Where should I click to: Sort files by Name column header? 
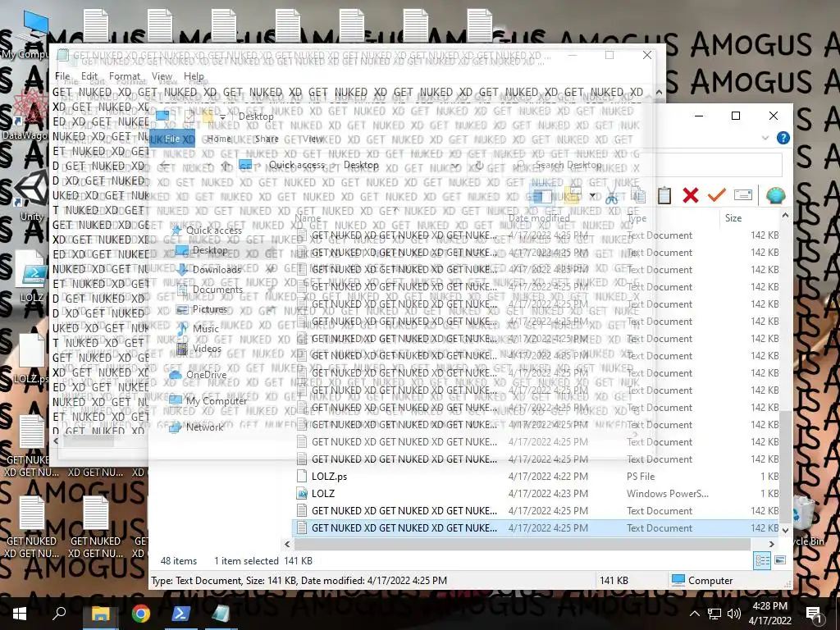[x=308, y=218]
